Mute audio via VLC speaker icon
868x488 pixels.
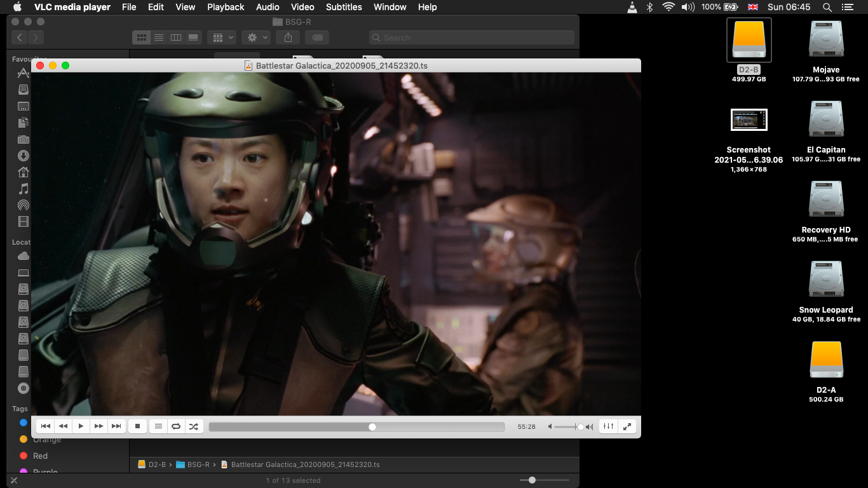550,427
